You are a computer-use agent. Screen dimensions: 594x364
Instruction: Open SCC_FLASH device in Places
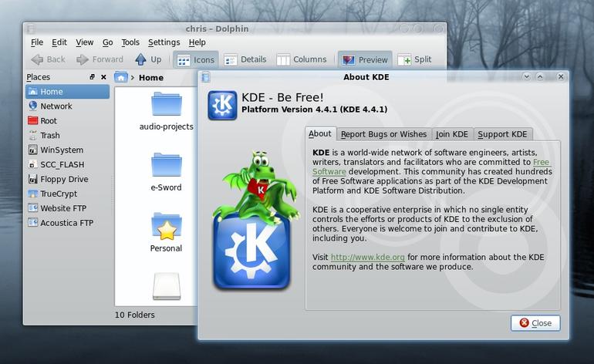pos(67,164)
